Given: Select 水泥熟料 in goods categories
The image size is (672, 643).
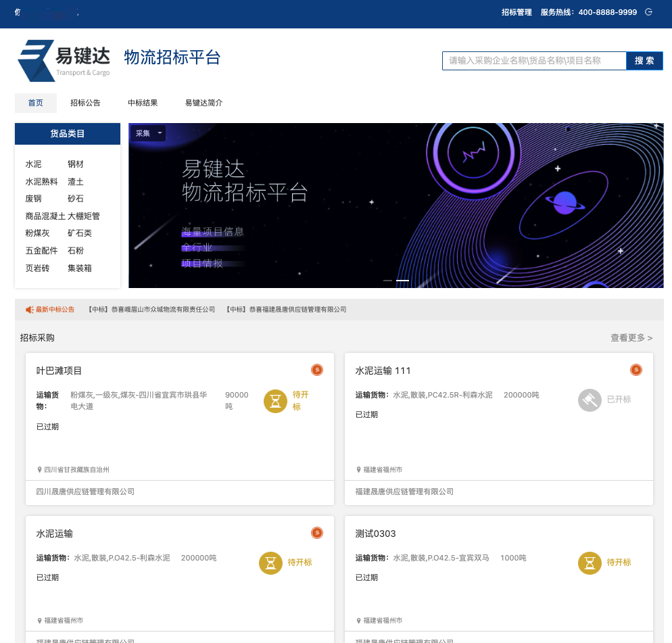Looking at the screenshot, I should click(41, 182).
